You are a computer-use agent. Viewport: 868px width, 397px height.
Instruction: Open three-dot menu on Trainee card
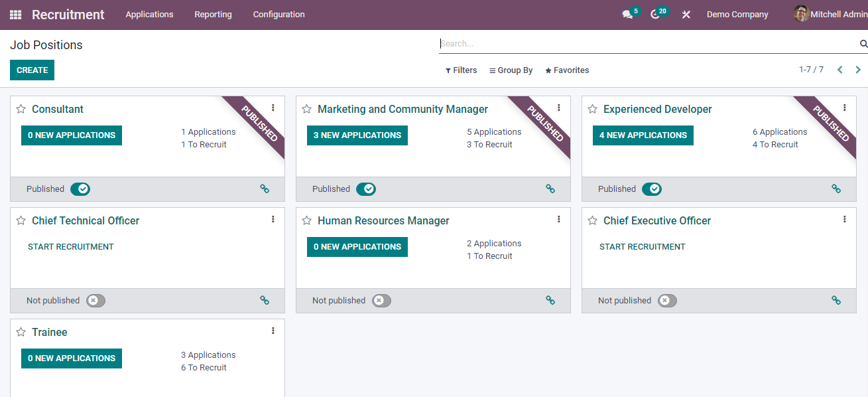pyautogui.click(x=273, y=331)
